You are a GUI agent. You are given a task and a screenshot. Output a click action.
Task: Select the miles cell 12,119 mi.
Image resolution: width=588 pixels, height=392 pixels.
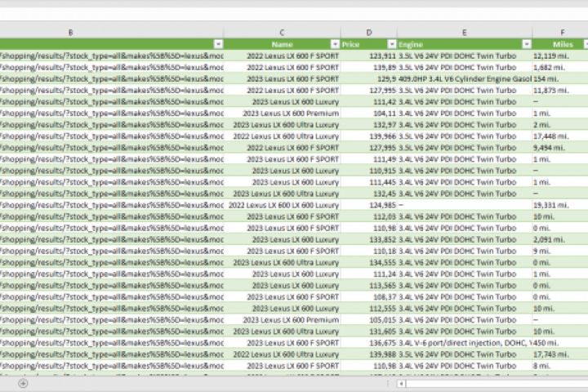tap(560, 56)
